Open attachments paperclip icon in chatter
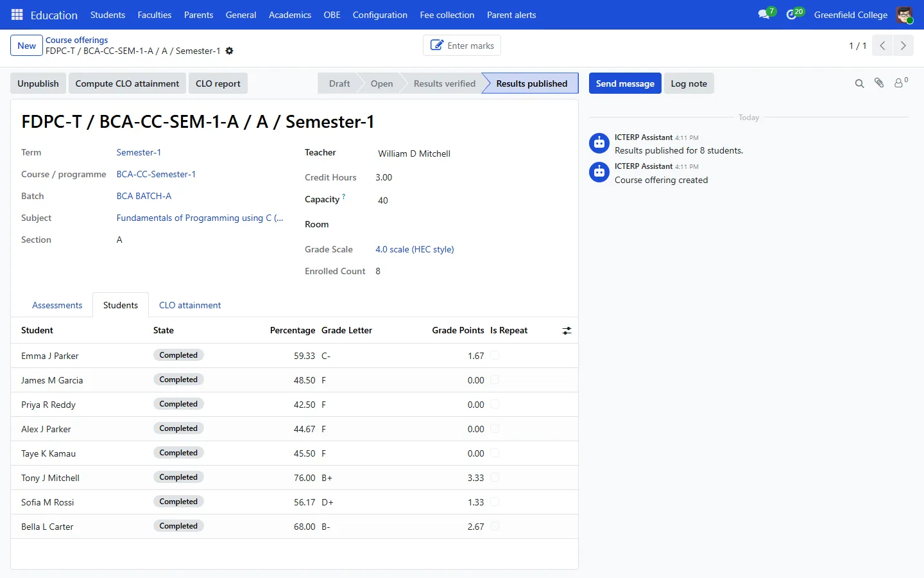 (879, 83)
